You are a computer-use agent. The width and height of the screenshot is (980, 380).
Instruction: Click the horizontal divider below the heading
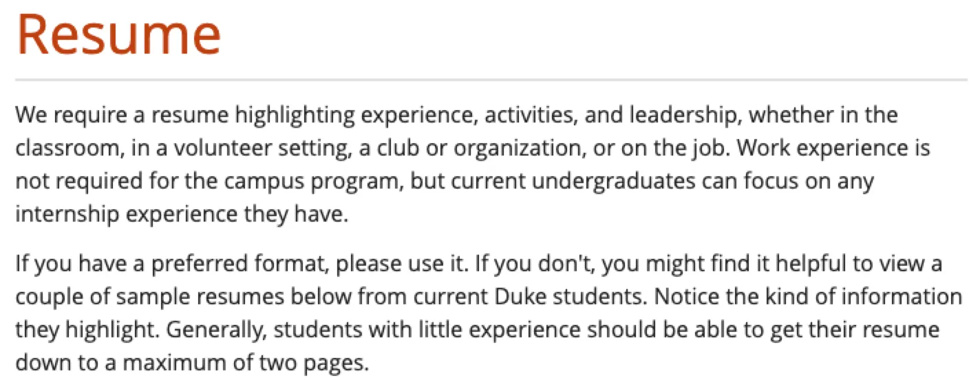pos(490,81)
